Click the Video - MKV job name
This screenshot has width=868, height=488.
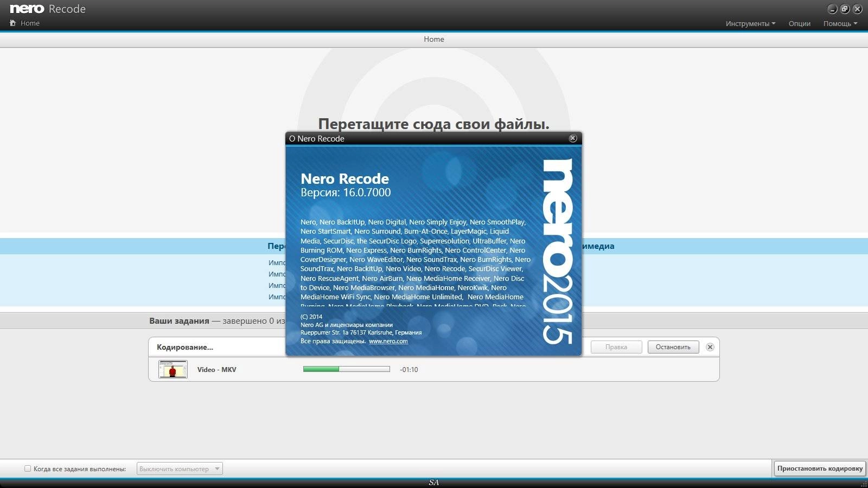[216, 369]
